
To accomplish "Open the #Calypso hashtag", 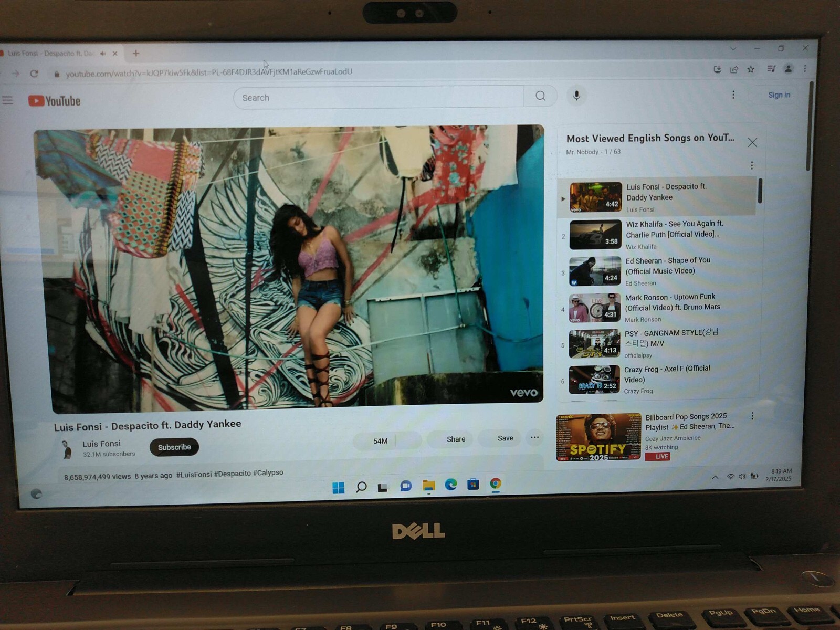I will [x=268, y=472].
